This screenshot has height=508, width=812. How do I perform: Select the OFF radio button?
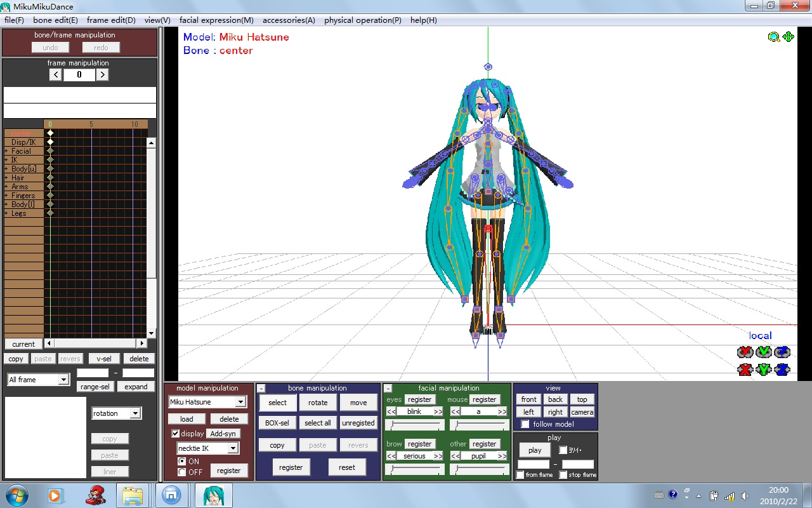pyautogui.click(x=182, y=472)
